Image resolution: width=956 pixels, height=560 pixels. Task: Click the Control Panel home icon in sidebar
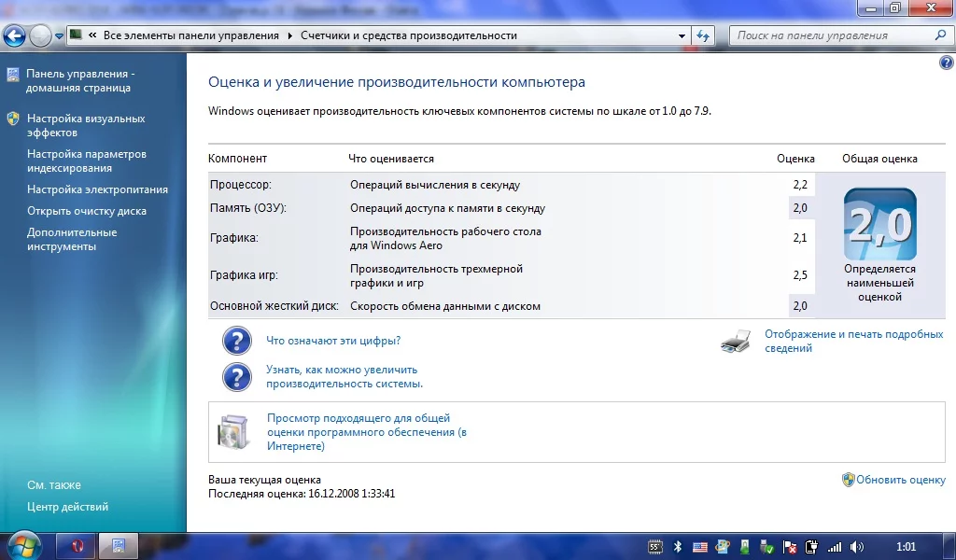13,75
